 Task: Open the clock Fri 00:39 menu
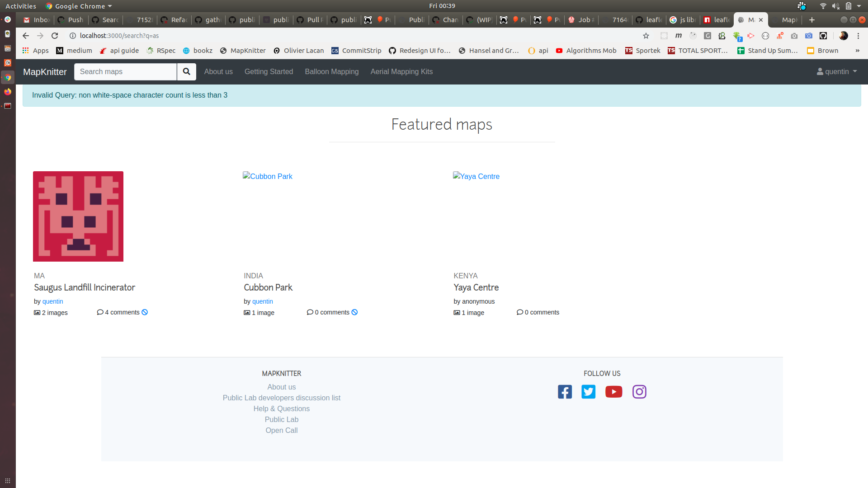(442, 6)
